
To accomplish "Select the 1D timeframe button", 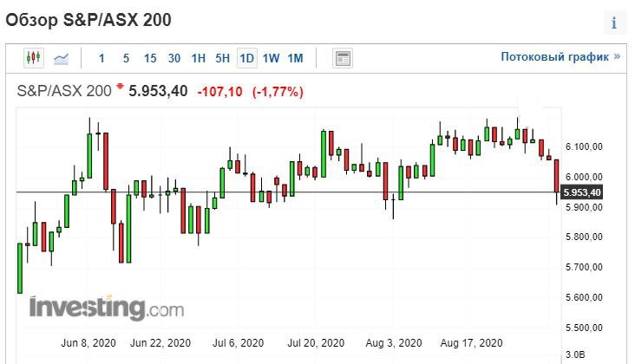I will [x=247, y=58].
